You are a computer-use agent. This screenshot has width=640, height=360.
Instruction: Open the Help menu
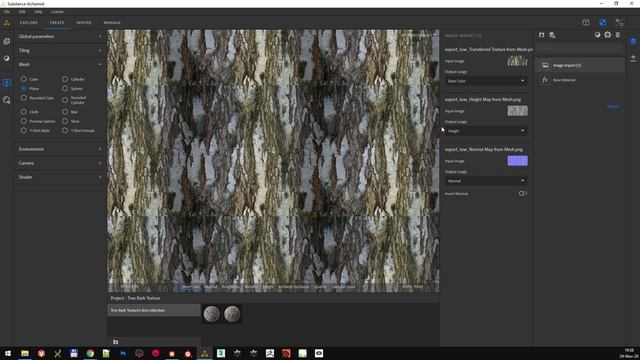38,12
